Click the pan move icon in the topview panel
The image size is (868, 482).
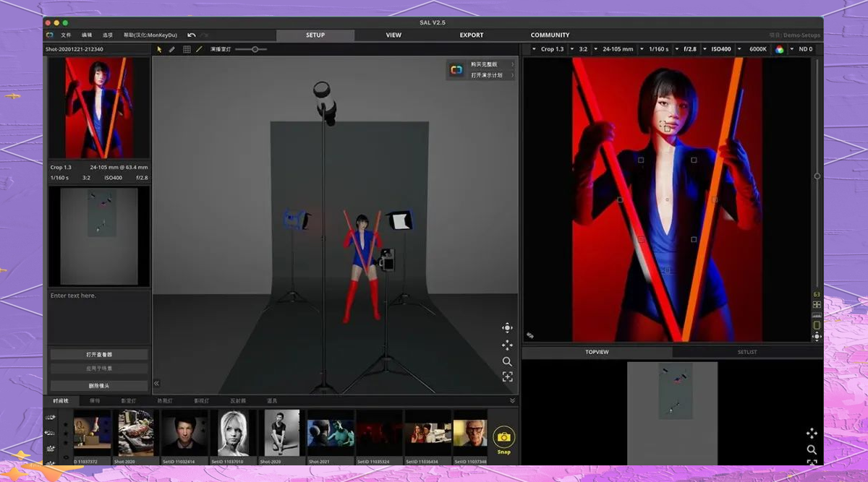click(812, 433)
